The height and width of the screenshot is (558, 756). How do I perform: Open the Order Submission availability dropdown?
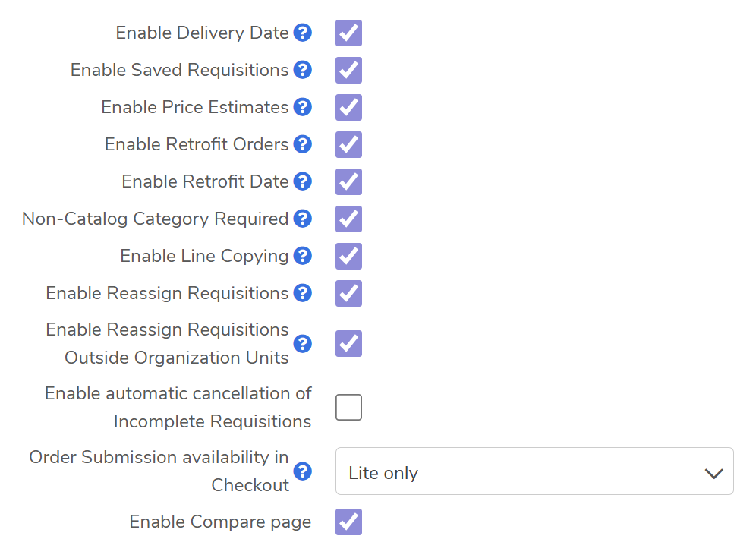coord(534,471)
